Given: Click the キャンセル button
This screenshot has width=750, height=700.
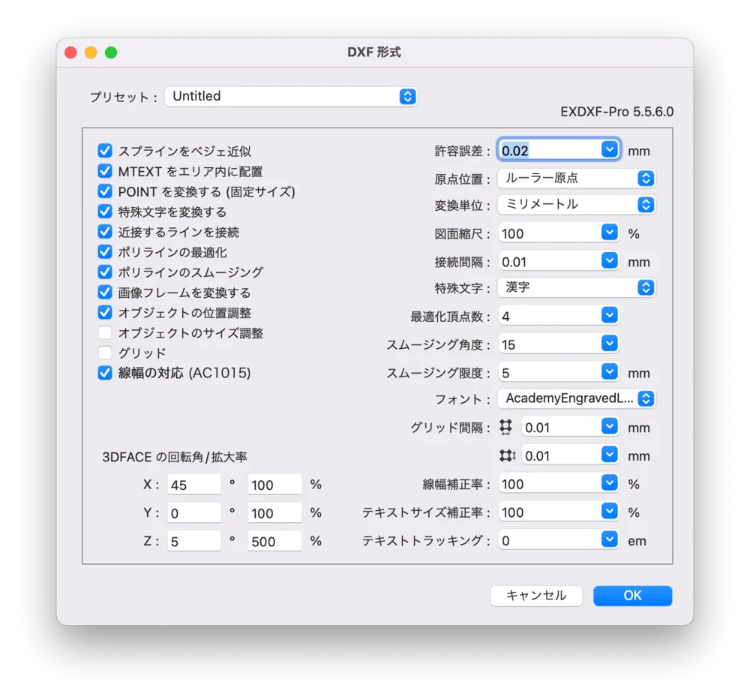Looking at the screenshot, I should tap(536, 596).
